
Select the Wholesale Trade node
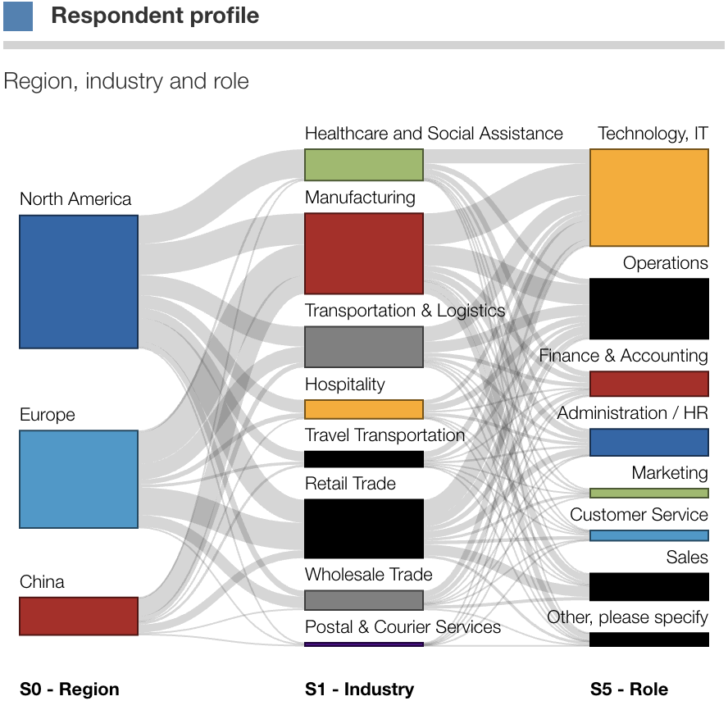click(364, 600)
